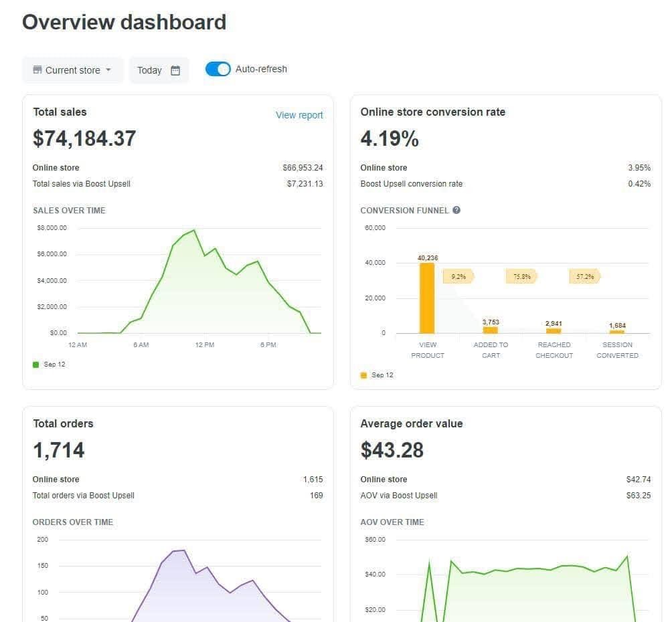Viewport: 672px width, 622px height.
Task: Click the VIEW PRODUCT funnel axis label
Action: click(427, 350)
